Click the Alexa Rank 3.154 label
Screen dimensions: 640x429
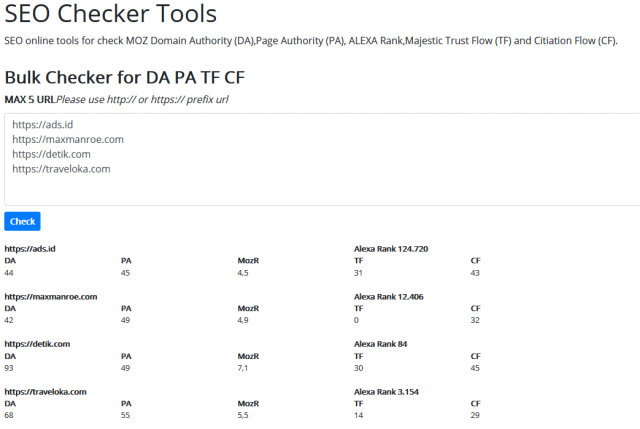click(386, 392)
